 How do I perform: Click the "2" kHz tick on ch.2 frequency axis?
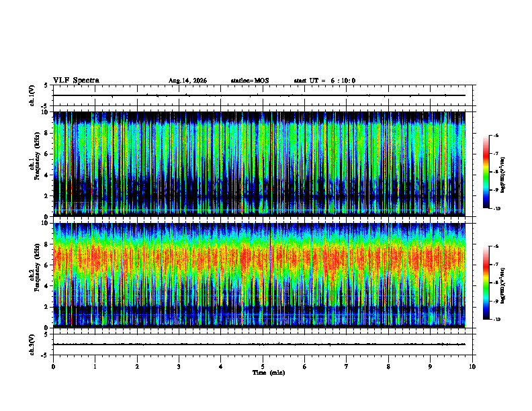point(46,307)
